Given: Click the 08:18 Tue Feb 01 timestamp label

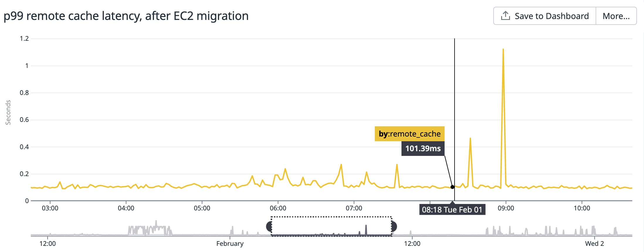Looking at the screenshot, I should (x=453, y=210).
